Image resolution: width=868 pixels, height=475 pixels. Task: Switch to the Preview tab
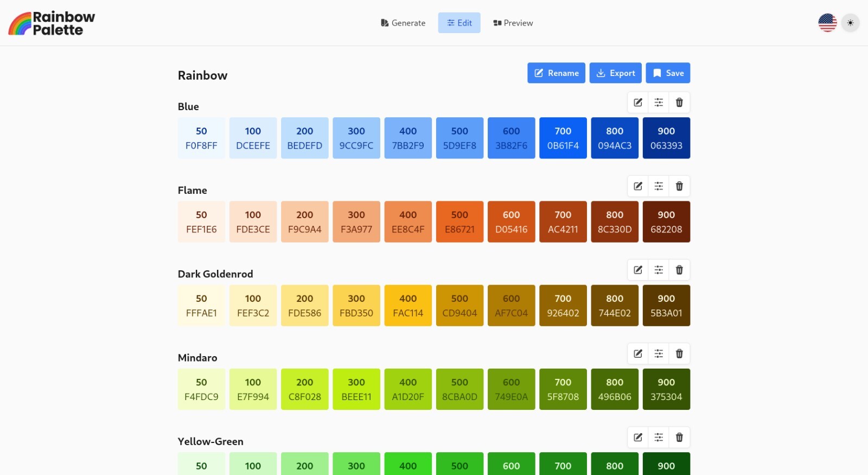tap(513, 23)
